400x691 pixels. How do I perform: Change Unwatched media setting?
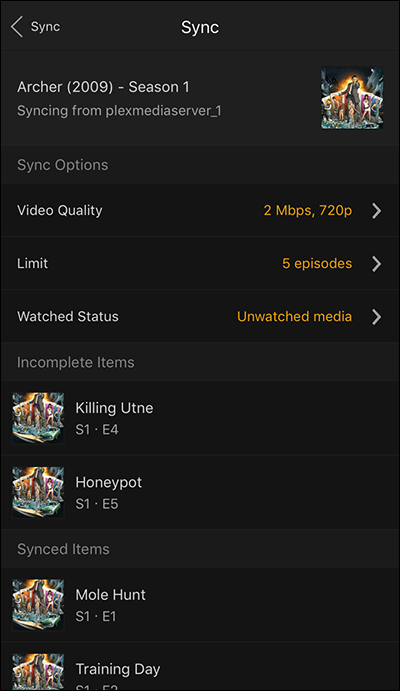pyautogui.click(x=295, y=316)
